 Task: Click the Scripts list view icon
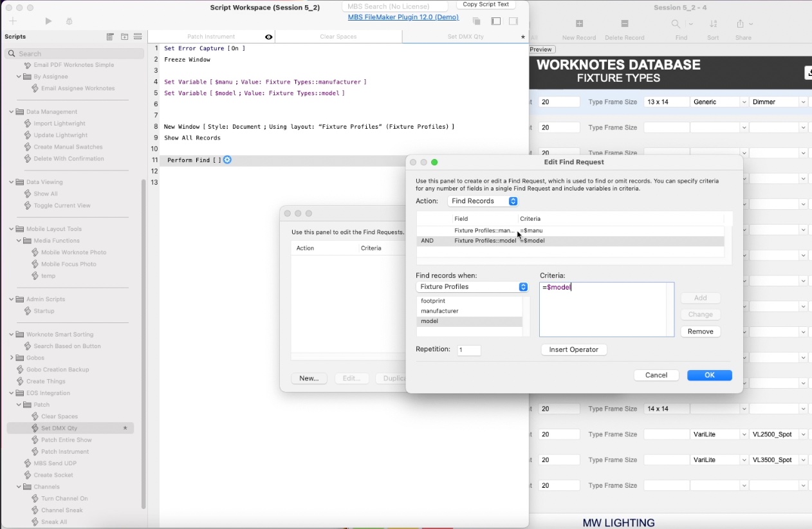(x=111, y=37)
